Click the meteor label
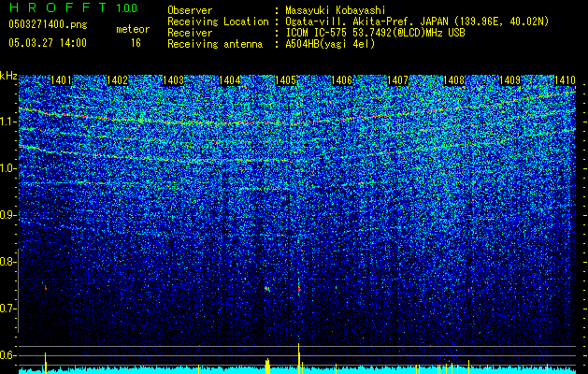Image resolution: width=588 pixels, height=374 pixels. 133,29
